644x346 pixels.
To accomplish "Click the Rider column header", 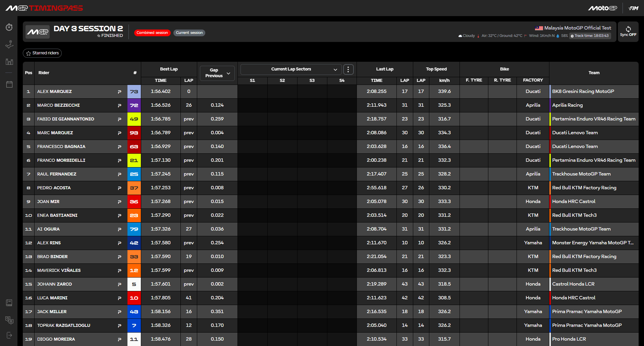I will click(44, 73).
